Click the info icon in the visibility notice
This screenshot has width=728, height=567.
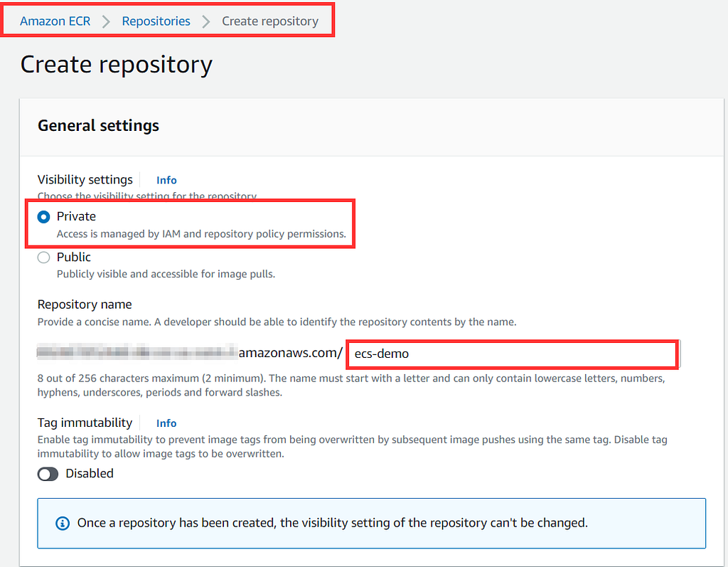click(63, 524)
